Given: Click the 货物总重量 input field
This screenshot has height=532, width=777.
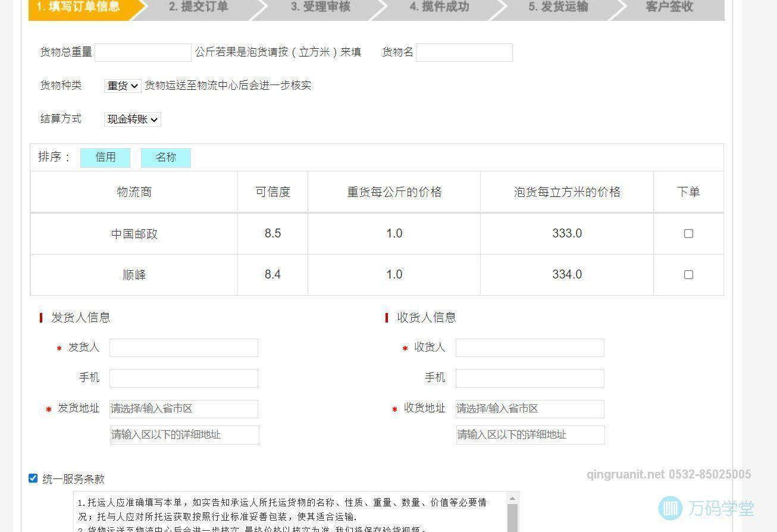Looking at the screenshot, I should click(x=143, y=52).
